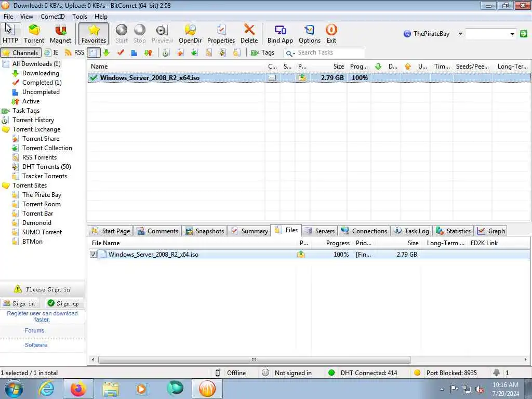Open the ThePirateBay search site dropdown
Screen dimensions: 532x399
click(460, 34)
